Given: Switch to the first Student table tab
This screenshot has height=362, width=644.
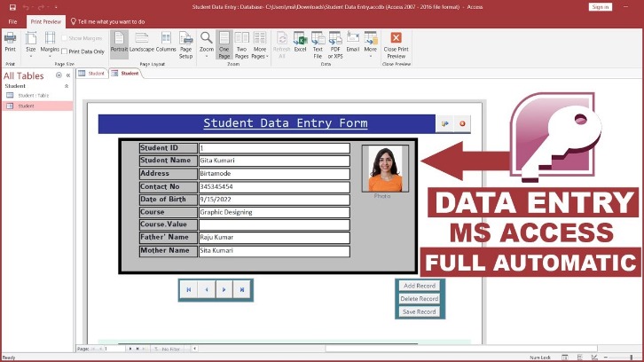Looking at the screenshot, I should 92,73.
